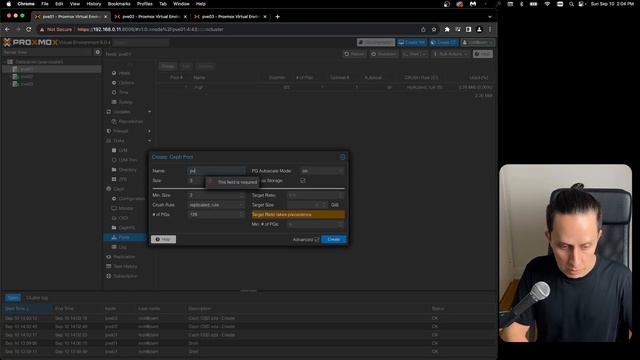Select the Tasks tab in bottom panel

pyautogui.click(x=13, y=298)
